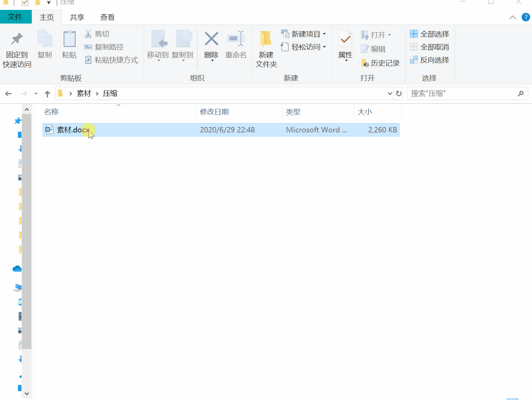
Task: Expand the 新建项目 dropdown
Action: [325, 34]
